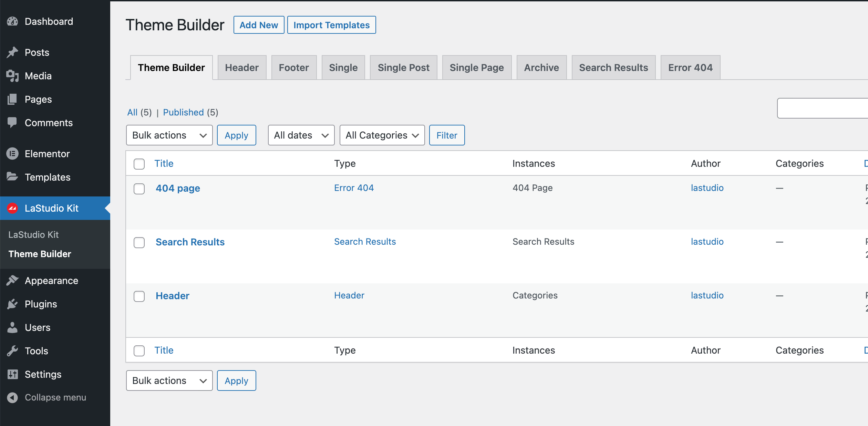Click the Posts pushpin icon
Viewport: 868px width, 426px height.
(x=12, y=52)
